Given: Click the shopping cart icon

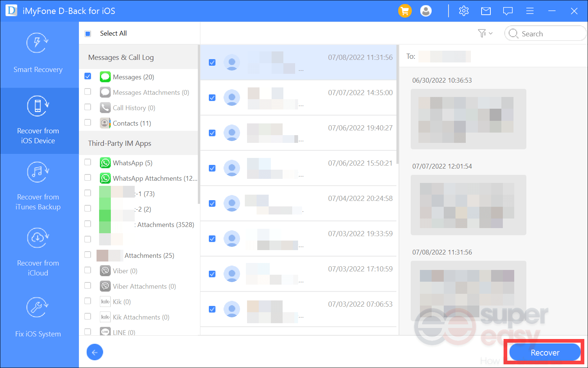Looking at the screenshot, I should tap(405, 11).
